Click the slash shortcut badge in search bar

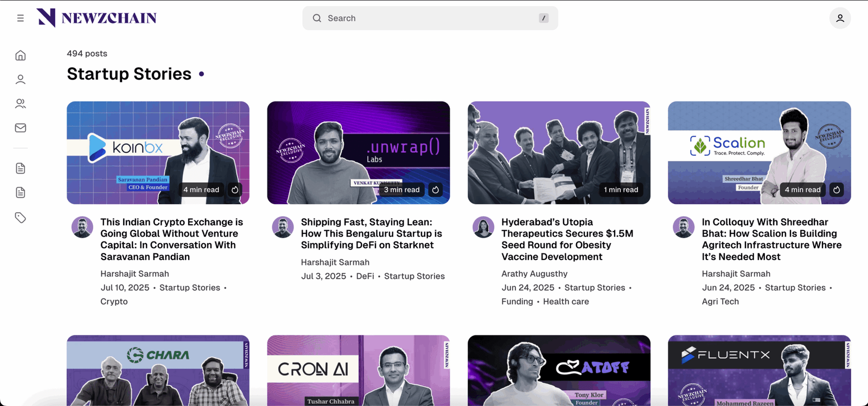point(544,18)
